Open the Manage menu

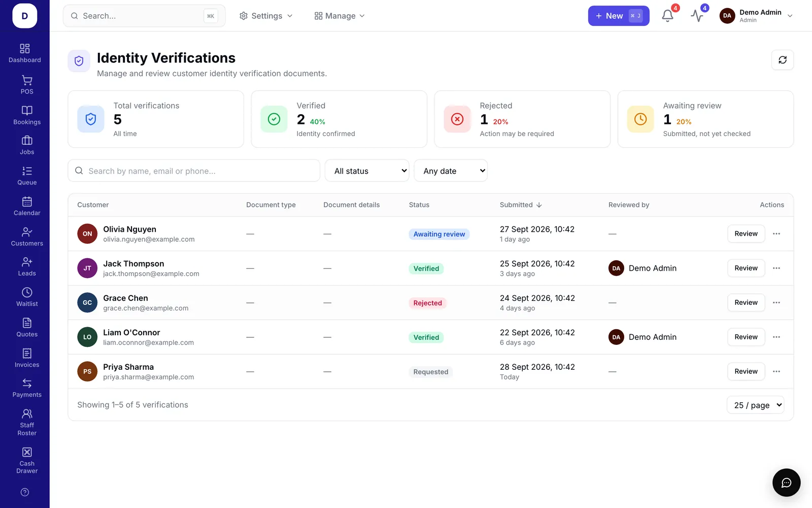[x=340, y=16]
